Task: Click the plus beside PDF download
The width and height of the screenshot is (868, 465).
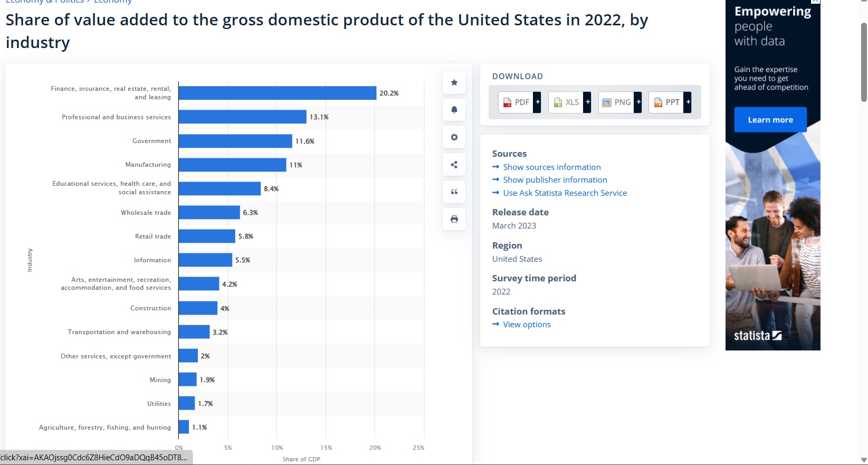Action: click(x=537, y=102)
